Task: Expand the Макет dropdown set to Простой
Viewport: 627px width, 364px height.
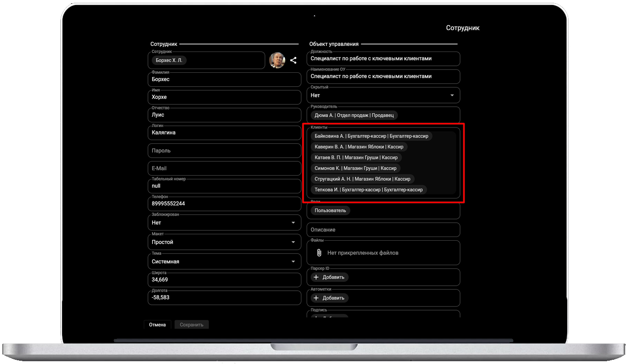Action: (293, 243)
